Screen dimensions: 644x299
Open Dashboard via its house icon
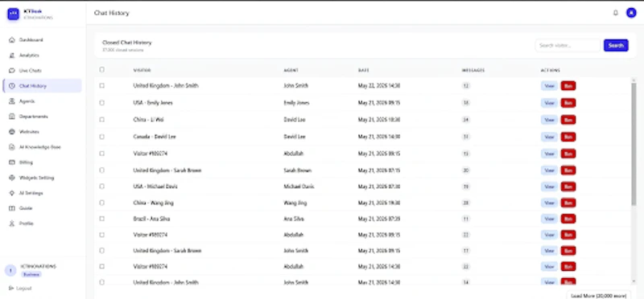click(12, 40)
